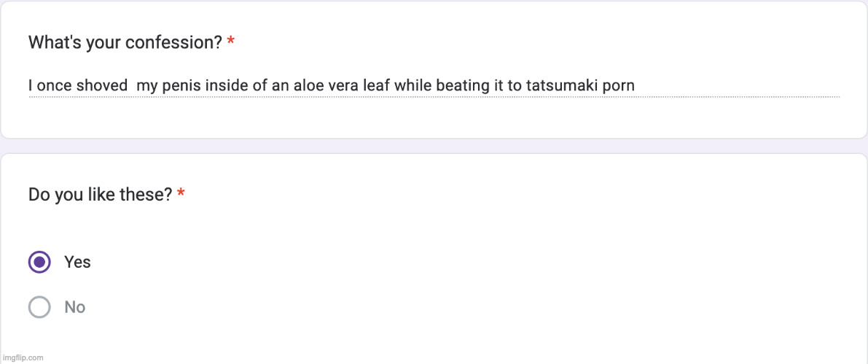This screenshot has height=364, width=868.
Task: Click the "Yes" option label text
Action: click(x=77, y=262)
